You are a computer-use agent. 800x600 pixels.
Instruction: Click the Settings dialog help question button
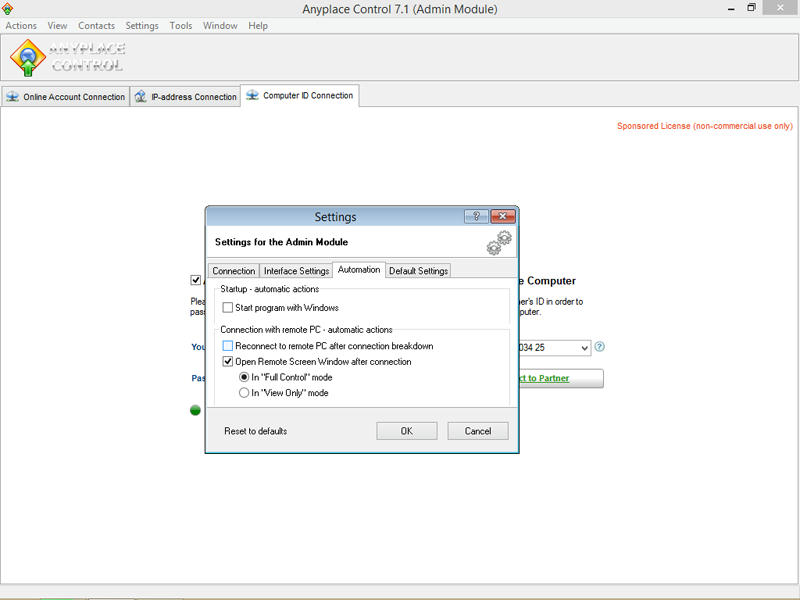click(476, 216)
